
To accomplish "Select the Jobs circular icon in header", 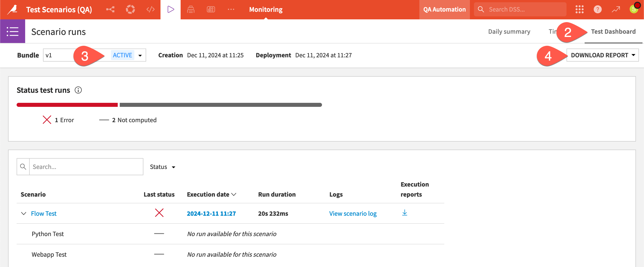I will click(x=130, y=9).
